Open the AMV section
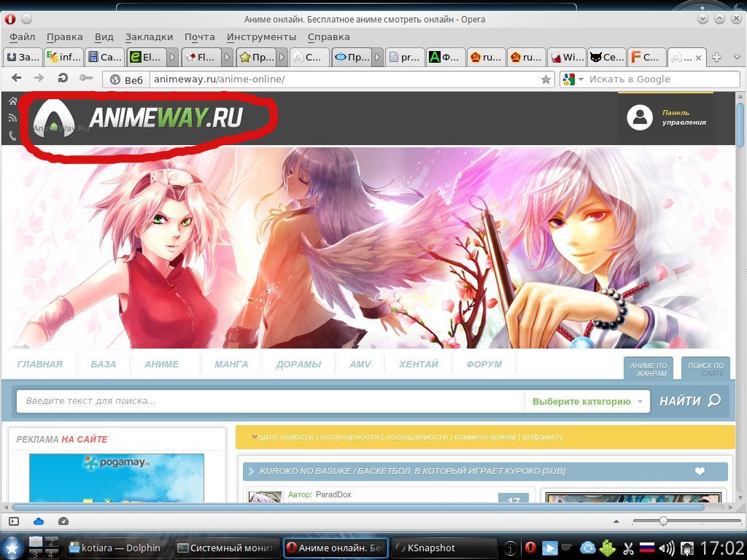Viewport: 747px width, 560px height. [x=360, y=365]
